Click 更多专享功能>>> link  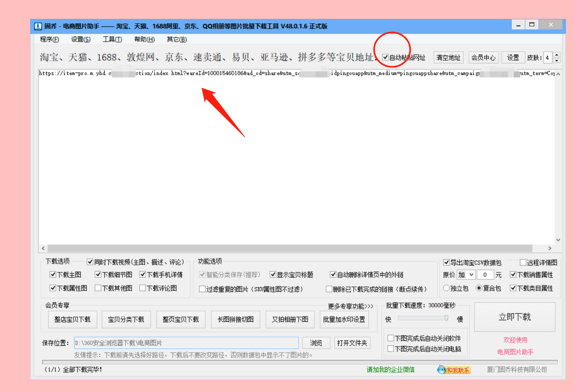[351, 306]
